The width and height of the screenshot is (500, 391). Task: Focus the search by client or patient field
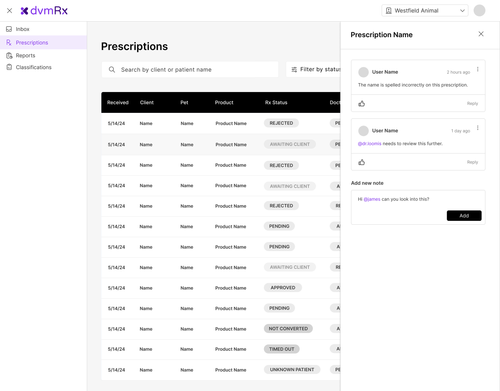[190, 69]
